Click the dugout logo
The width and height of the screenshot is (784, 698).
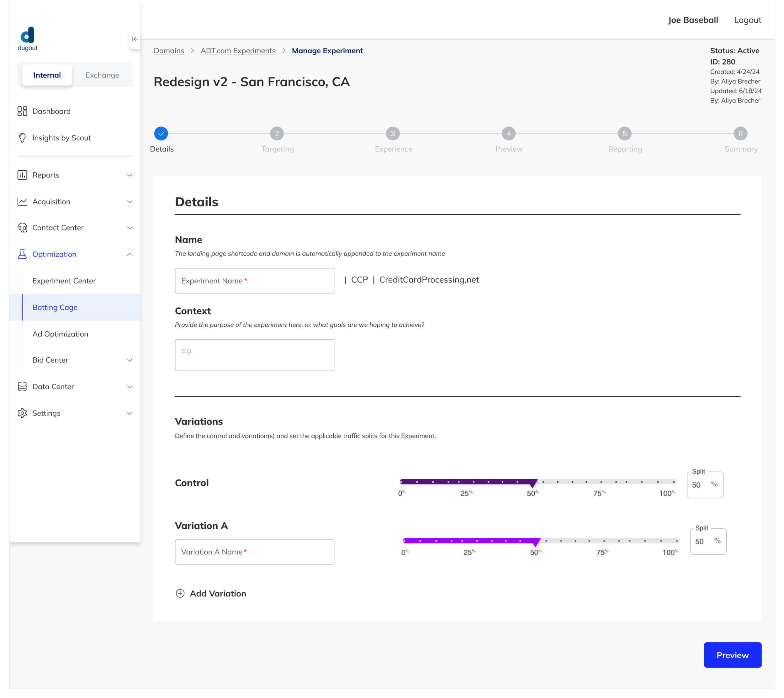click(x=28, y=38)
